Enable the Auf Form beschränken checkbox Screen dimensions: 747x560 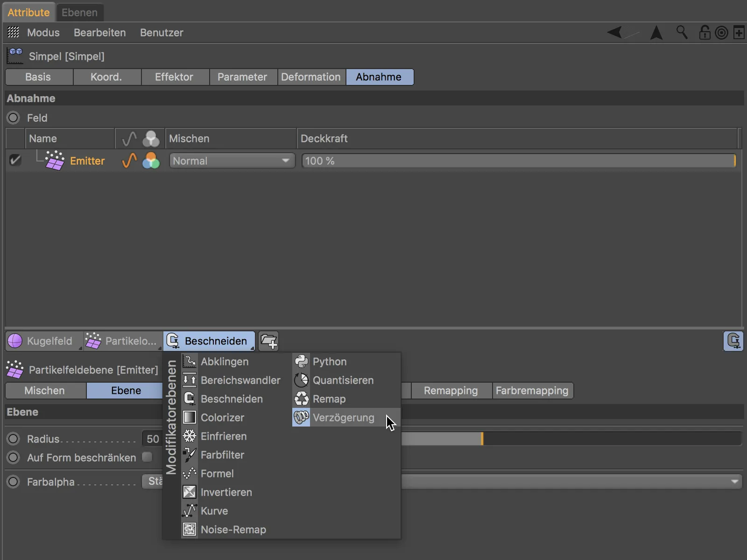click(x=147, y=457)
